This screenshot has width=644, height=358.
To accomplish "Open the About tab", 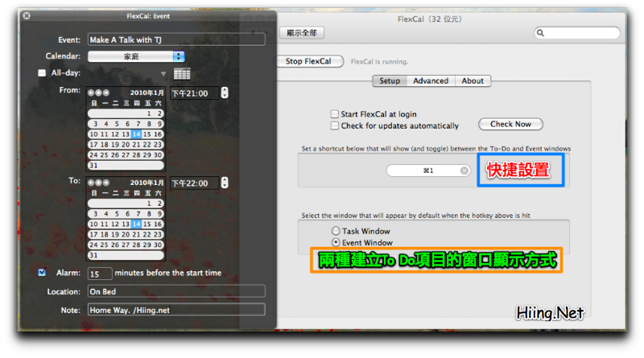I will pos(473,81).
